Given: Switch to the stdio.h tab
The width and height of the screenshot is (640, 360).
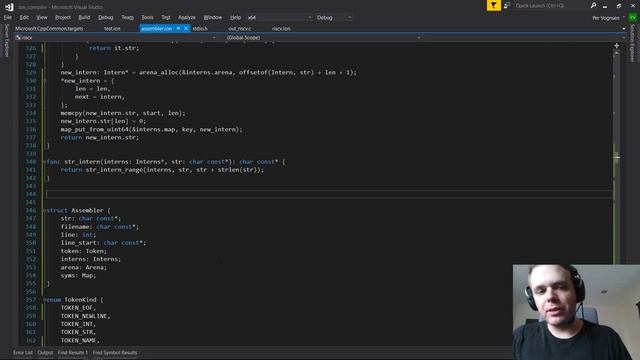Looking at the screenshot, I should click(x=200, y=29).
